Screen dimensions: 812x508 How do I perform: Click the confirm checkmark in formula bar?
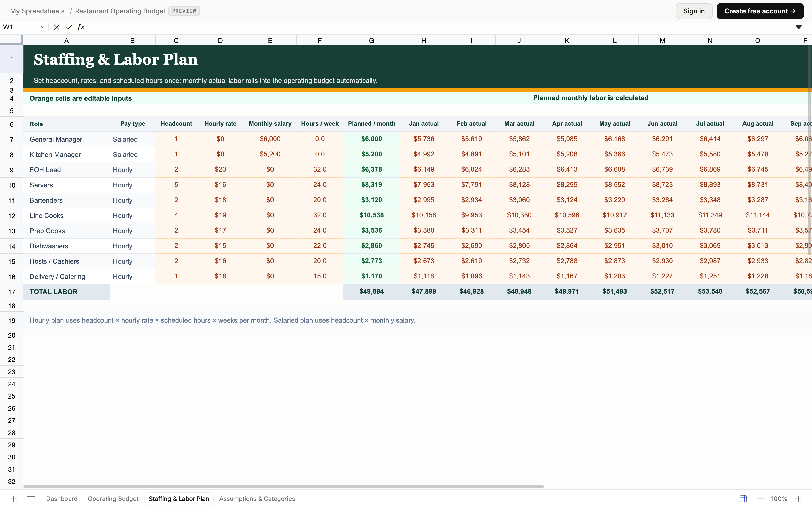click(69, 27)
